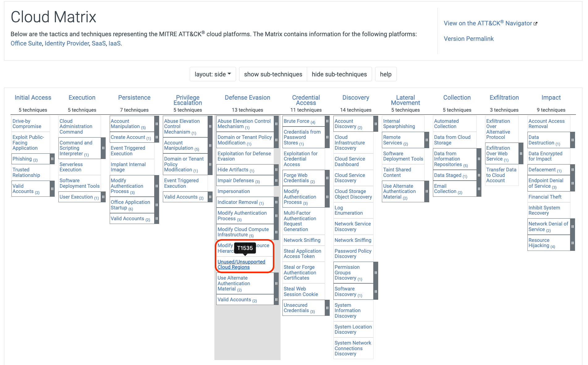The image size is (588, 365).
Task: Click the external-link icon beside ATT&CK Navigator
Action: 536,23
